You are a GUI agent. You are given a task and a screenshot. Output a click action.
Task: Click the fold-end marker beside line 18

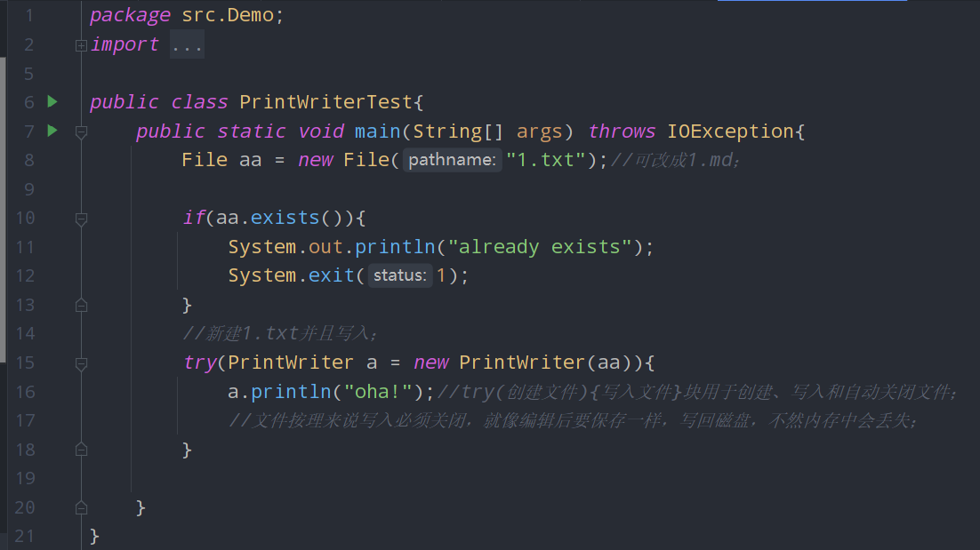81,450
